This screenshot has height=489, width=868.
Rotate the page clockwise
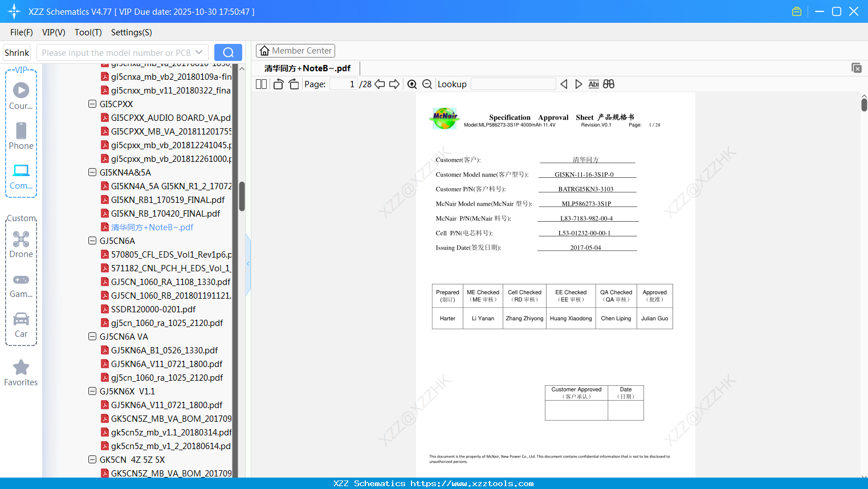(294, 84)
